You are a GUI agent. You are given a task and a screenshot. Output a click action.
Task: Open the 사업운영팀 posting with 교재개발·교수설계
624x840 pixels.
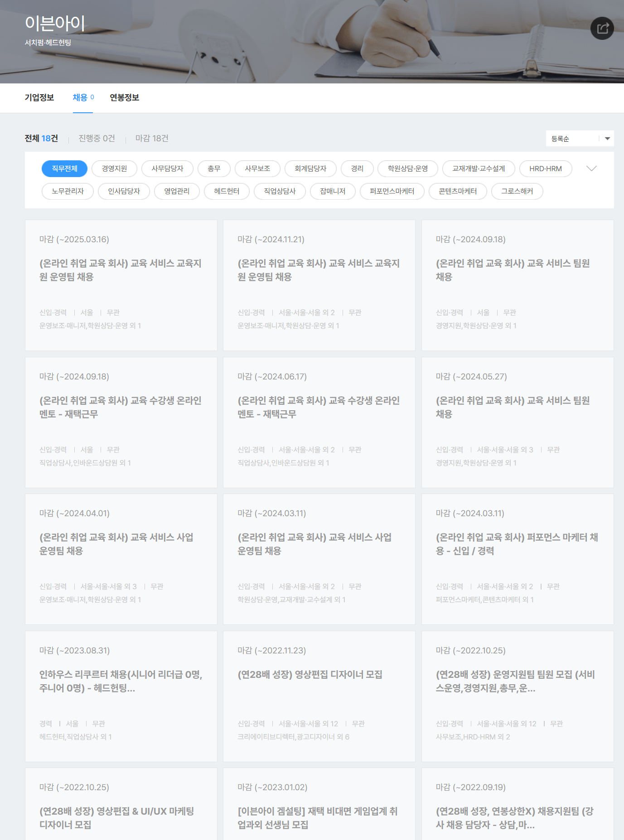tap(319, 559)
